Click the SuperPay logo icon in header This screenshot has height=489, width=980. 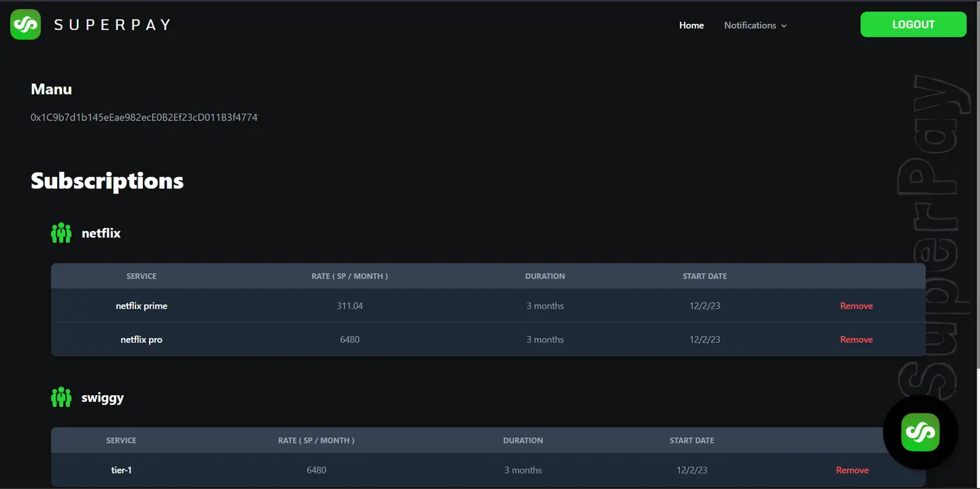pos(25,24)
